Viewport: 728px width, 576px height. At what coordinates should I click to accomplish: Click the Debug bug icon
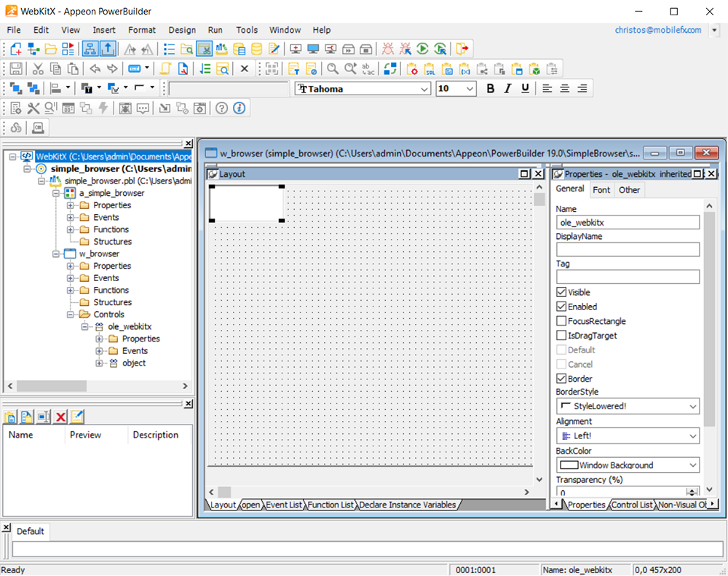pos(388,49)
